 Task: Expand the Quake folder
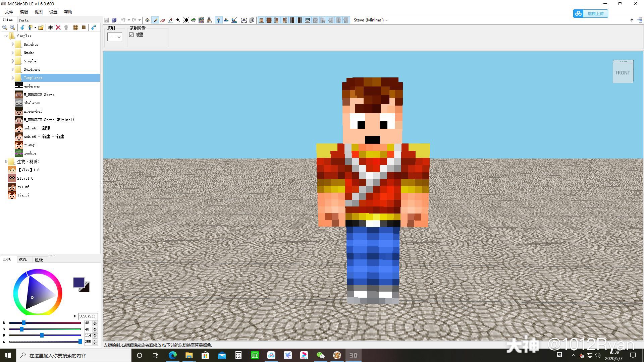[13, 53]
